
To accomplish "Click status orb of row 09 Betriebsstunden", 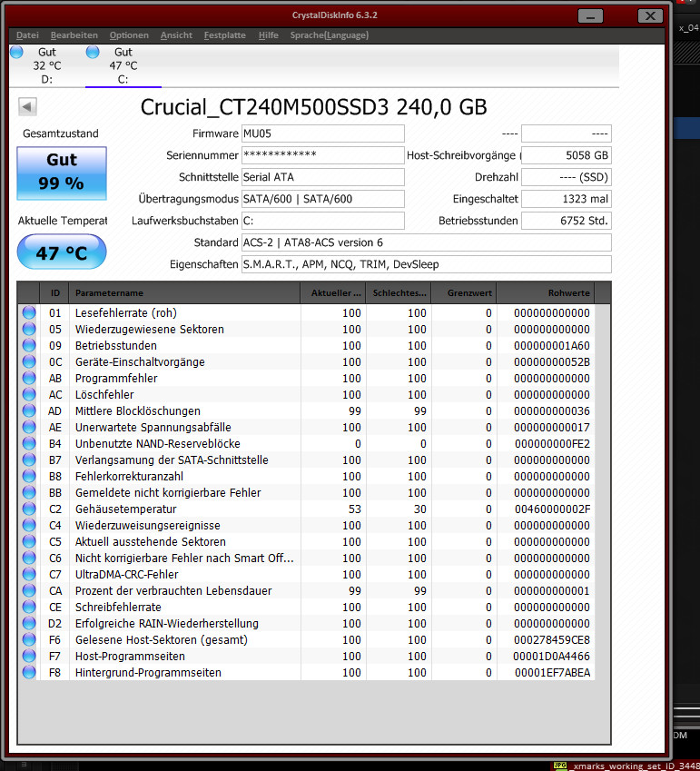I will click(29, 345).
